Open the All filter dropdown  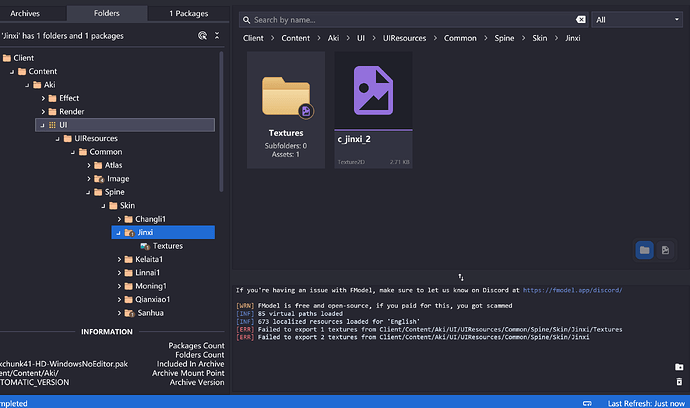click(x=637, y=20)
